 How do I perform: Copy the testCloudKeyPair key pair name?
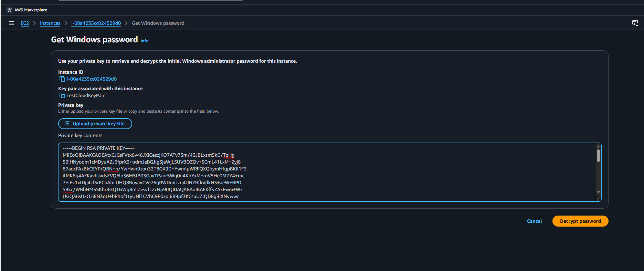tap(62, 95)
